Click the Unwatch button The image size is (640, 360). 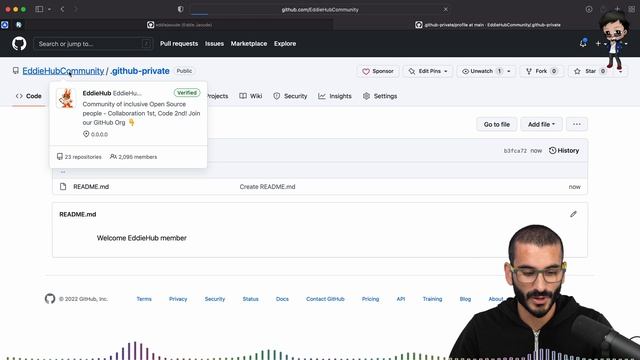point(481,71)
